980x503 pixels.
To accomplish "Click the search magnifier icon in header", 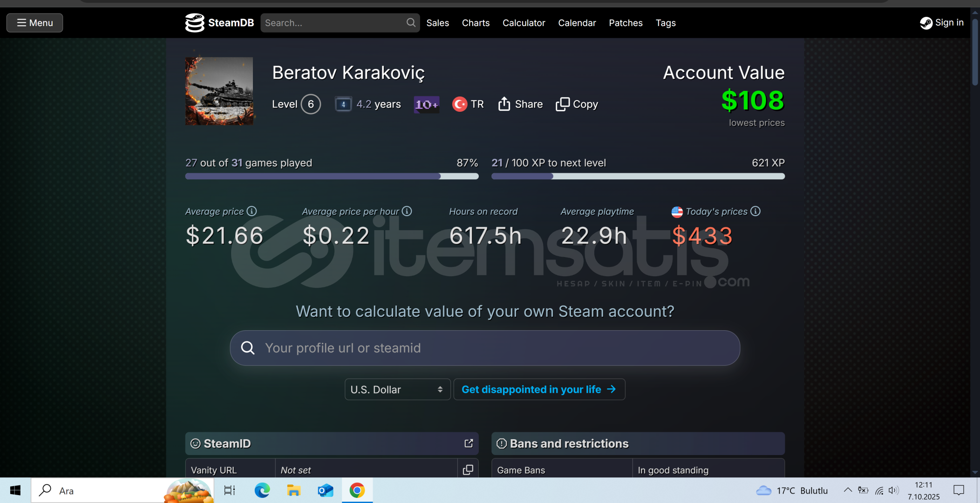I will coord(410,22).
